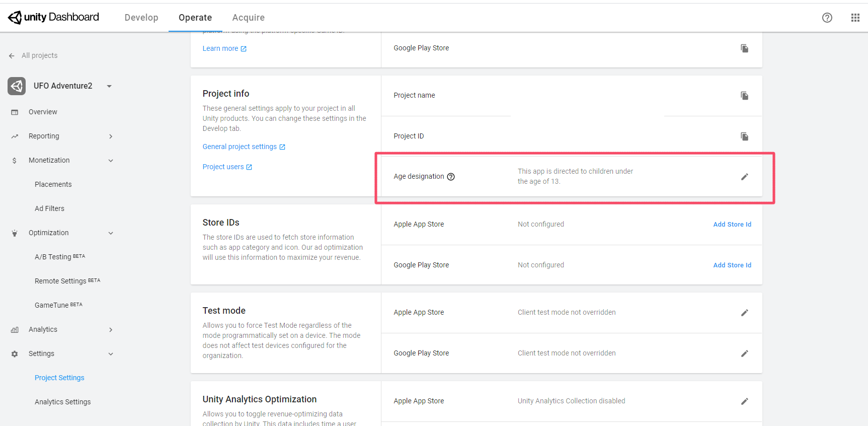
Task: Click 'Client test mode not overridden' for Apple
Action: (567, 313)
